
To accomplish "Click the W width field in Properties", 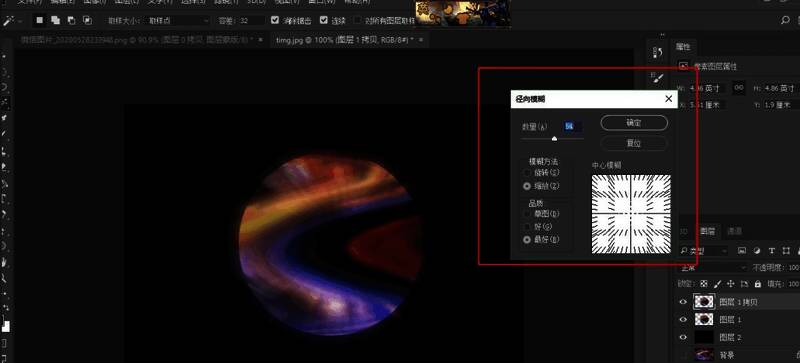I will pyautogui.click(x=707, y=88).
